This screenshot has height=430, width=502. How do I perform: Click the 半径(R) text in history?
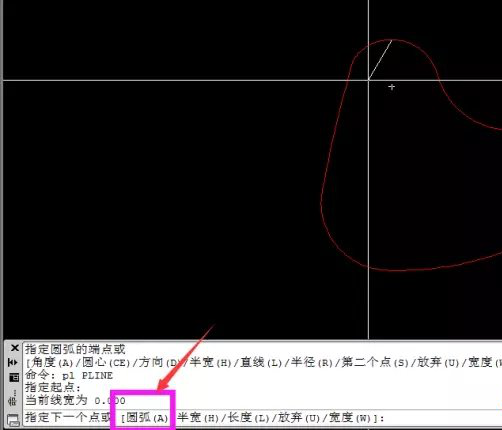[x=312, y=363]
